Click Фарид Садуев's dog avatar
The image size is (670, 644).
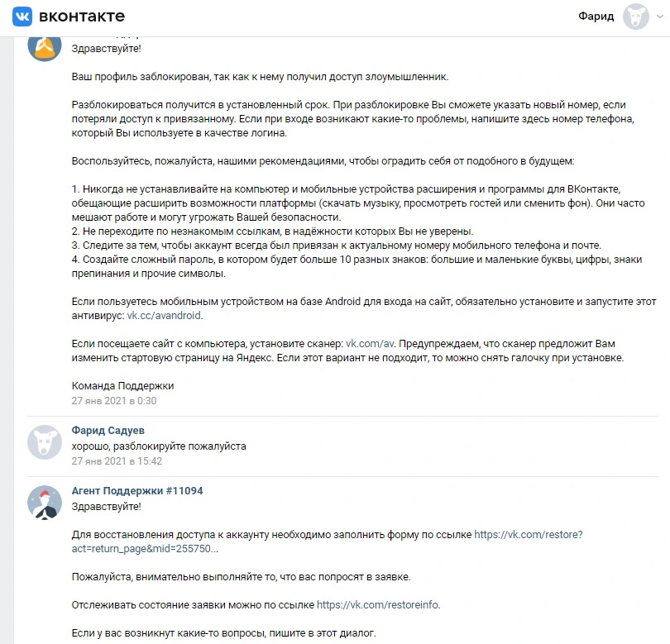45,442
